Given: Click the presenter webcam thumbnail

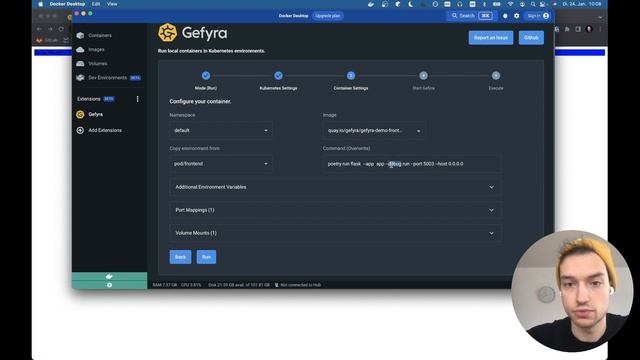Looking at the screenshot, I should click(572, 291).
